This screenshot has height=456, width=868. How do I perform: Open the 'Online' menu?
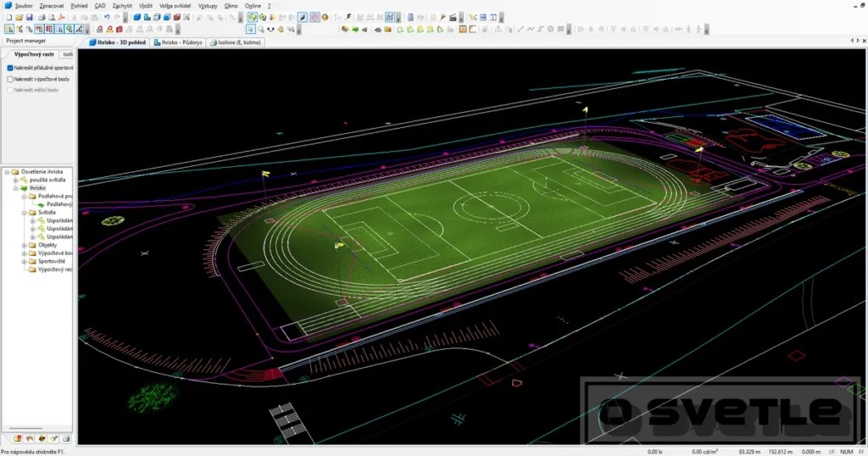point(253,6)
